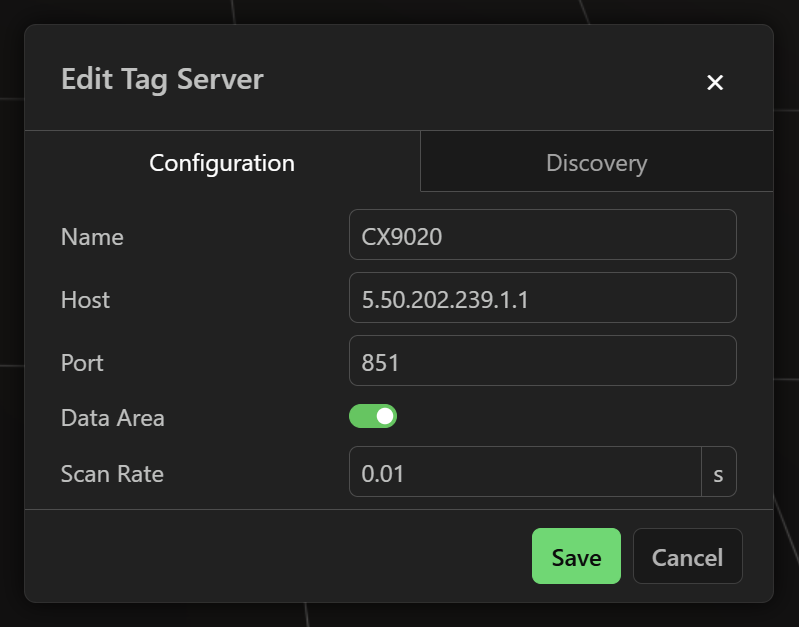
Task: Click the Name field containing CX9020
Action: click(542, 235)
